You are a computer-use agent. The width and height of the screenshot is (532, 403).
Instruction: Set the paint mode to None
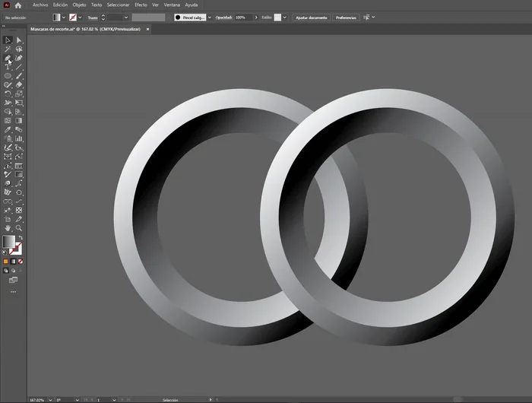coord(21,261)
